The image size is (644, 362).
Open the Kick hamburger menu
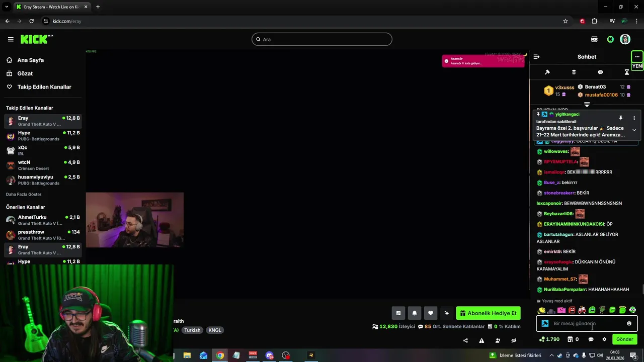[11, 39]
